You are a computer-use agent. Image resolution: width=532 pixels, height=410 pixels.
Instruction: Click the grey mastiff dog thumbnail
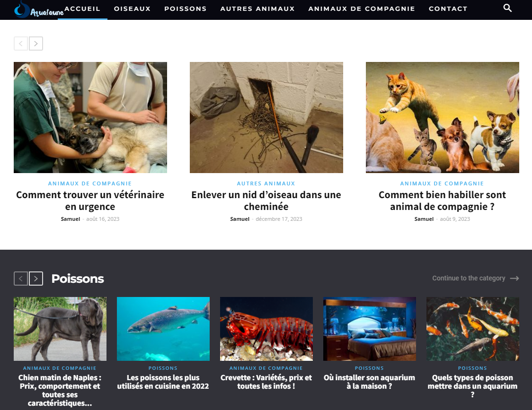[60, 329]
